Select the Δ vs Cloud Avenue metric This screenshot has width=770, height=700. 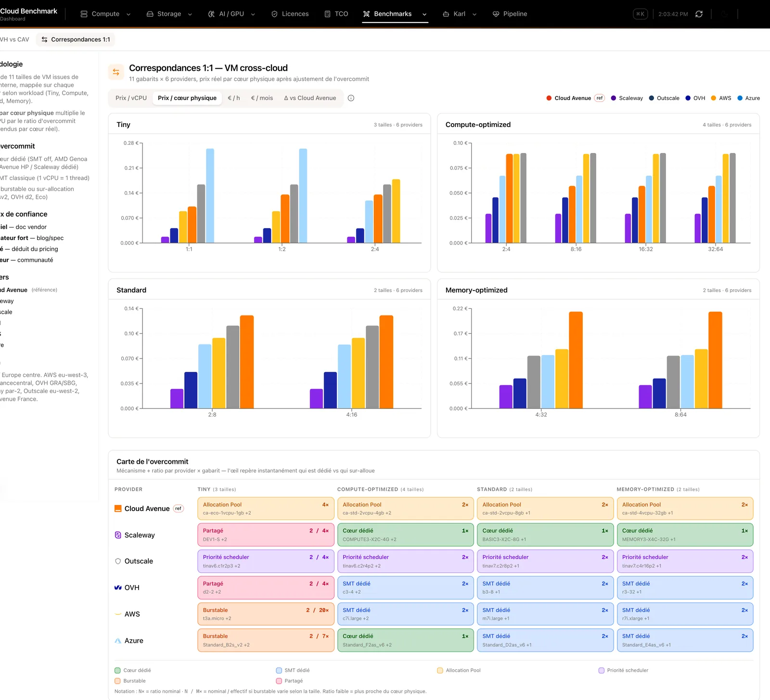click(310, 98)
